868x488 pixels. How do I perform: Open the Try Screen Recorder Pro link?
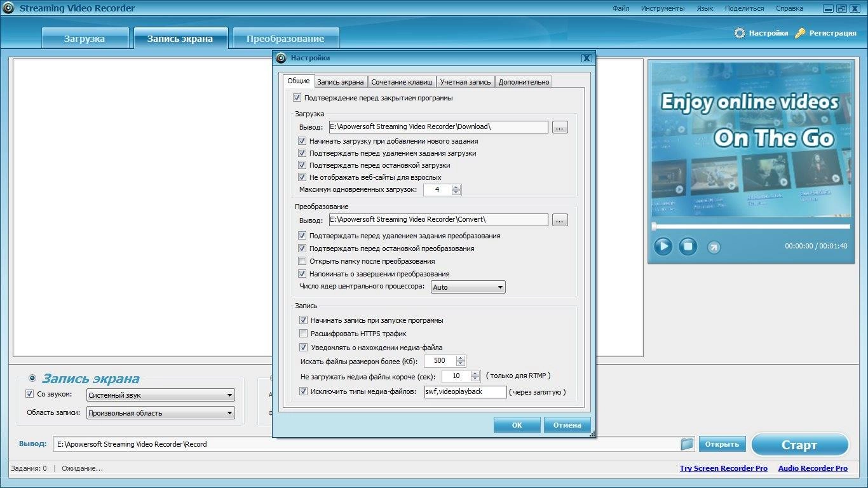[723, 468]
